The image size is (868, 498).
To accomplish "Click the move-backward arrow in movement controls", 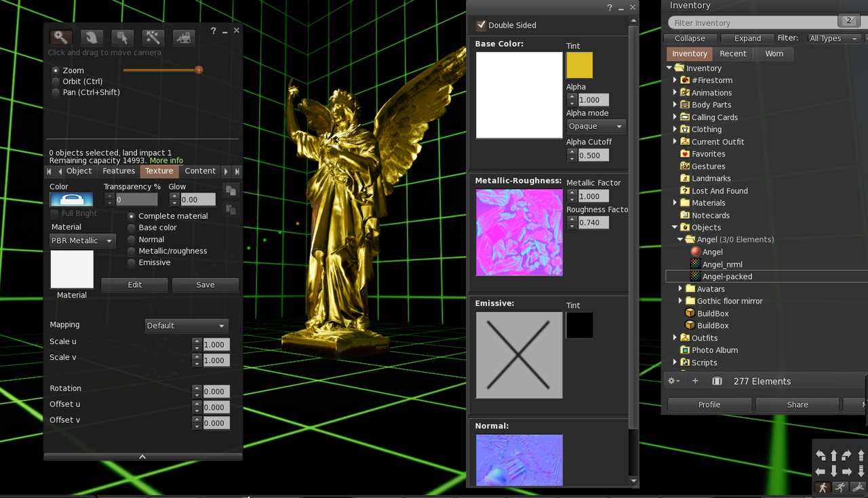I will 834,471.
